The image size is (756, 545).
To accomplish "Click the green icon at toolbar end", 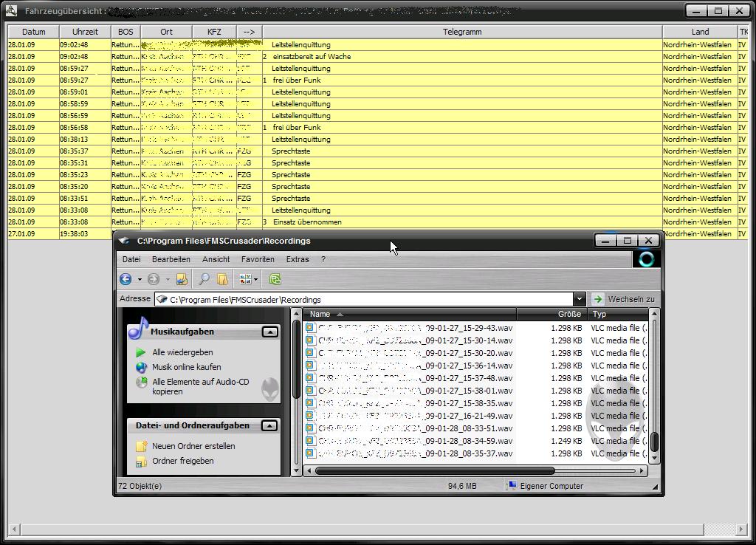I will (x=275, y=279).
